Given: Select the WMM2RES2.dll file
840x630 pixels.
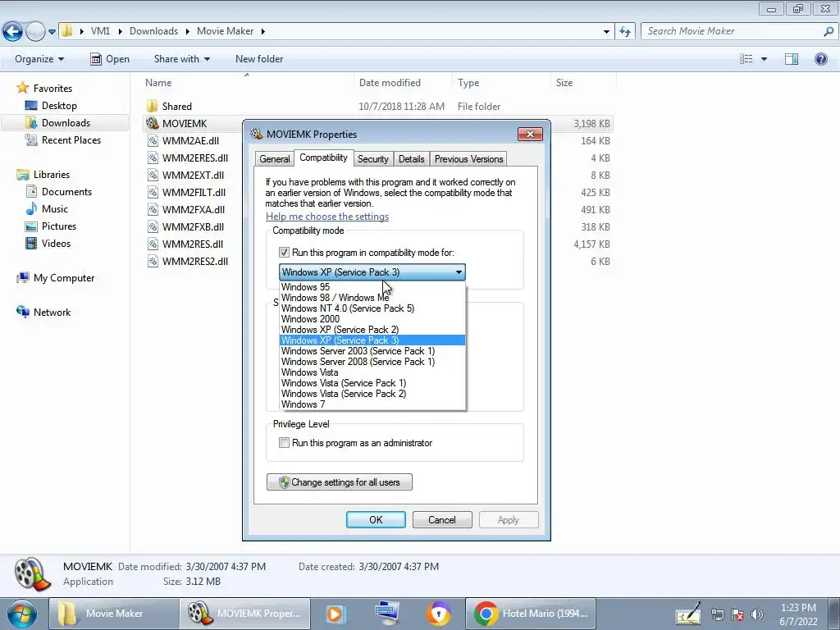Looking at the screenshot, I should point(195,261).
